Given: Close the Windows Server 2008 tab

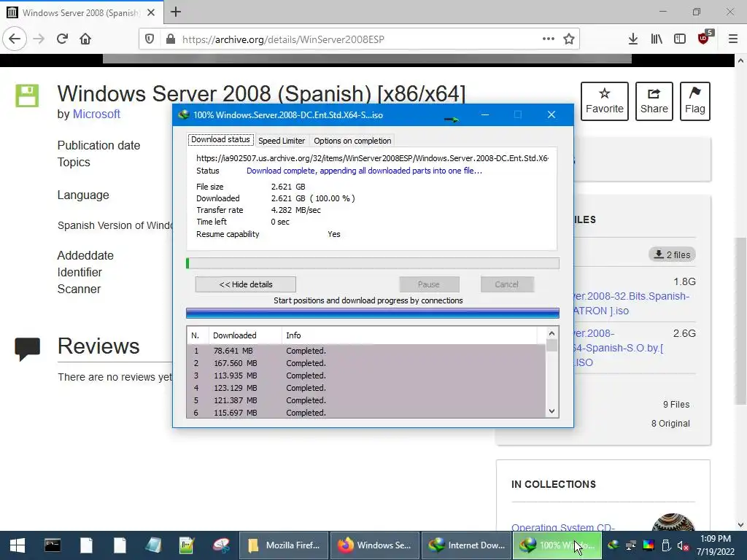Looking at the screenshot, I should coord(151,12).
